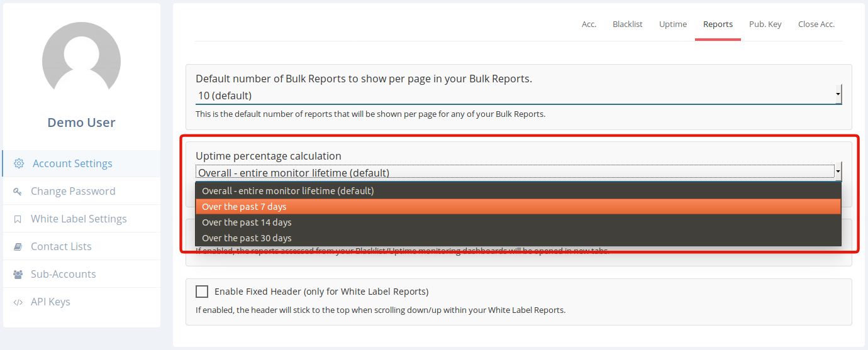Open Account Settings in the sidebar
The height and width of the screenshot is (350, 868).
[82, 163]
